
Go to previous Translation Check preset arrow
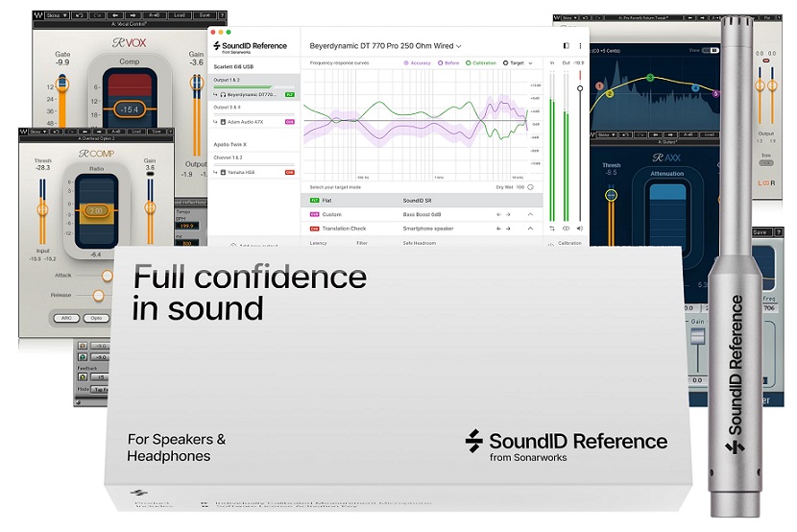tap(498, 229)
